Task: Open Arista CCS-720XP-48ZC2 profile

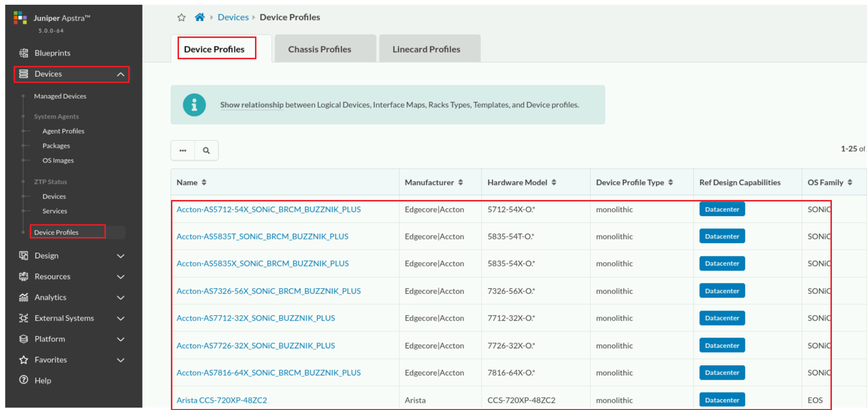Action: (x=221, y=400)
